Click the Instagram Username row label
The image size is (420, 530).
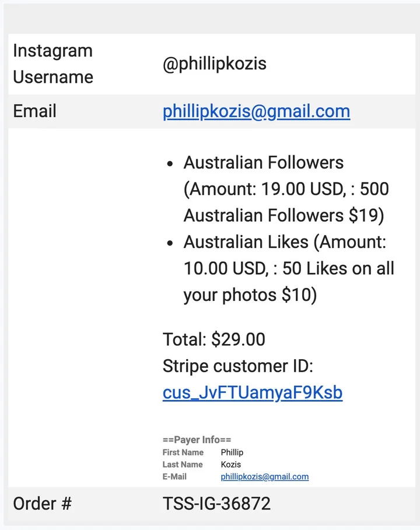point(52,64)
